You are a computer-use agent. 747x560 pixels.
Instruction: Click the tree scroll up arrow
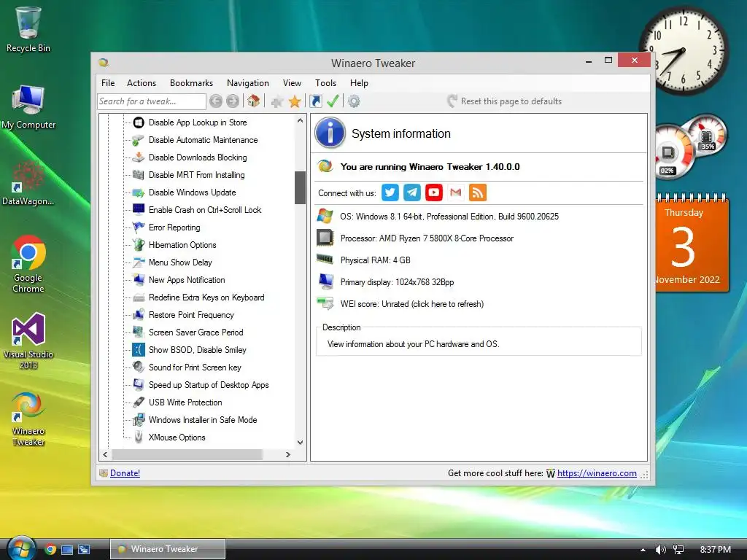point(300,120)
